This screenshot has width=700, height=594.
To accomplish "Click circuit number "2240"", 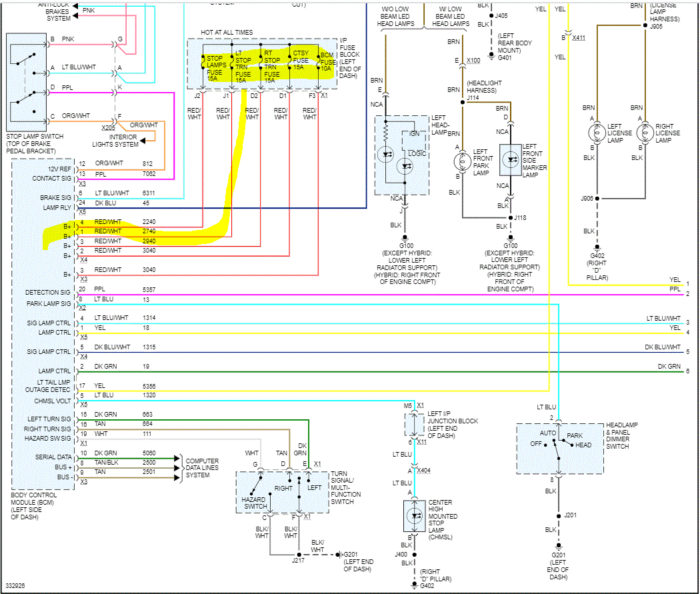I will pyautogui.click(x=149, y=222).
